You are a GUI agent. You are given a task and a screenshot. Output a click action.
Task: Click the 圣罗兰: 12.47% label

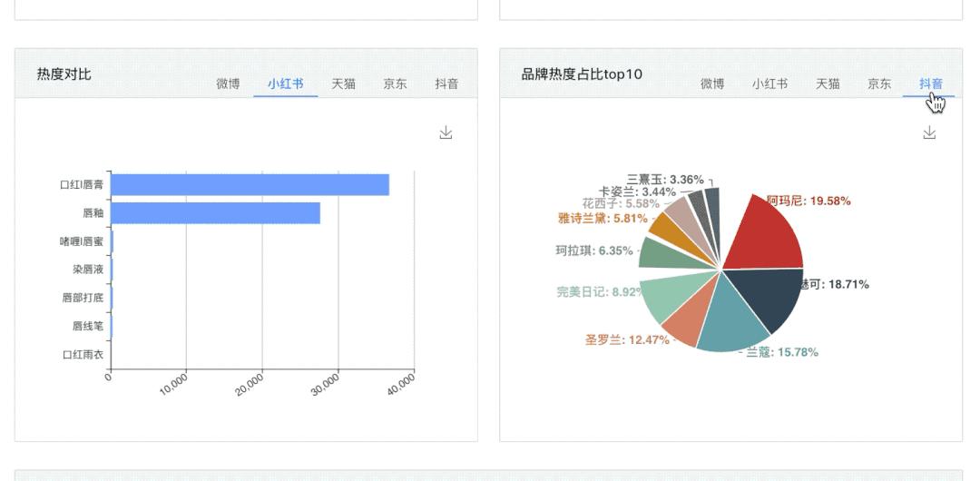pos(628,339)
